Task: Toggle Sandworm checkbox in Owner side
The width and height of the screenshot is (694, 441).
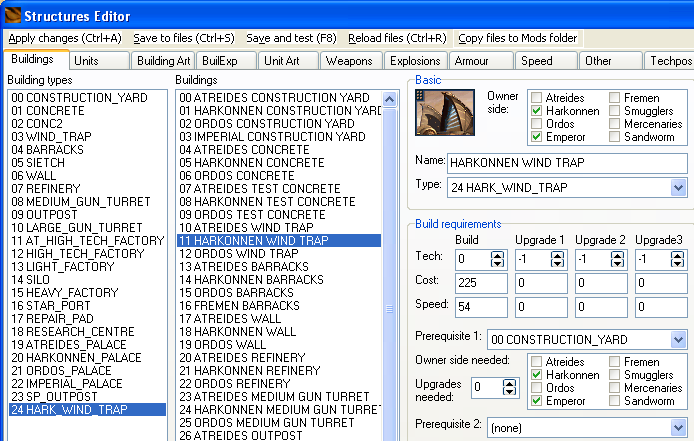Action: pyautogui.click(x=614, y=136)
